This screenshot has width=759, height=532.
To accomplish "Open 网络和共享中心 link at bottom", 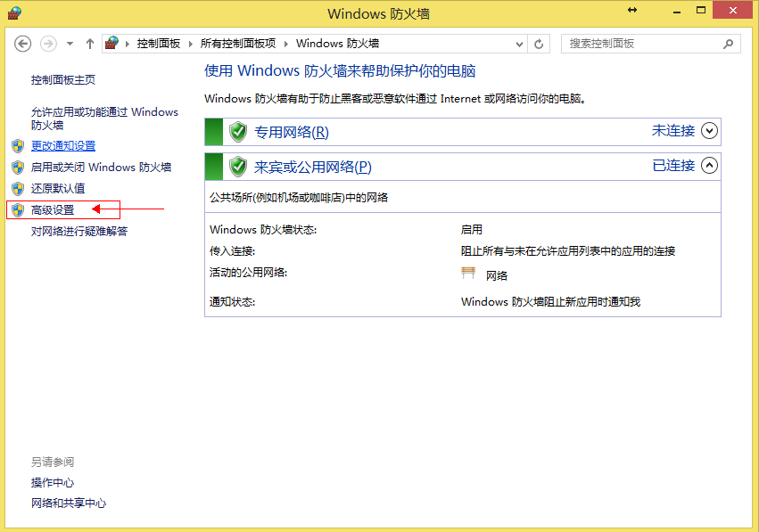I will [69, 503].
